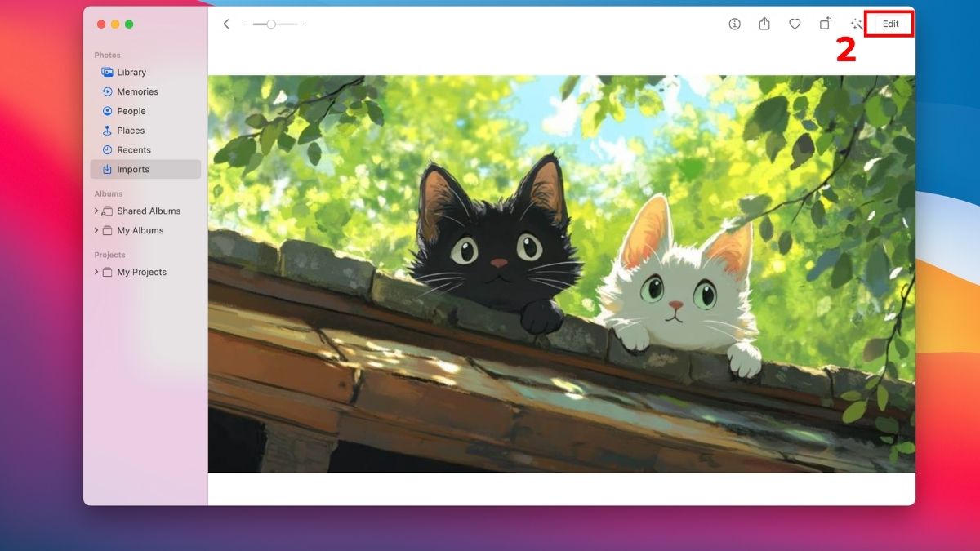Screen dimensions: 980x551
Task: Apply Auto Enhance magic wand
Action: coord(856,24)
